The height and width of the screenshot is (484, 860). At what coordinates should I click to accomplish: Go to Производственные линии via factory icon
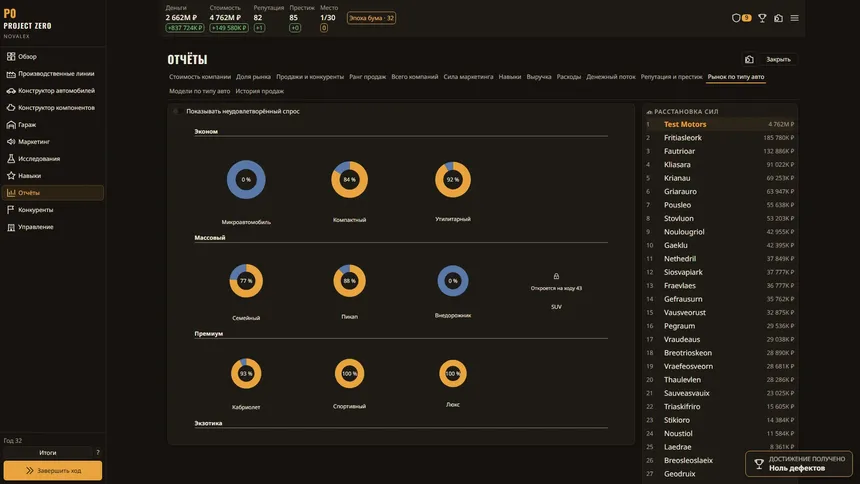coord(11,74)
